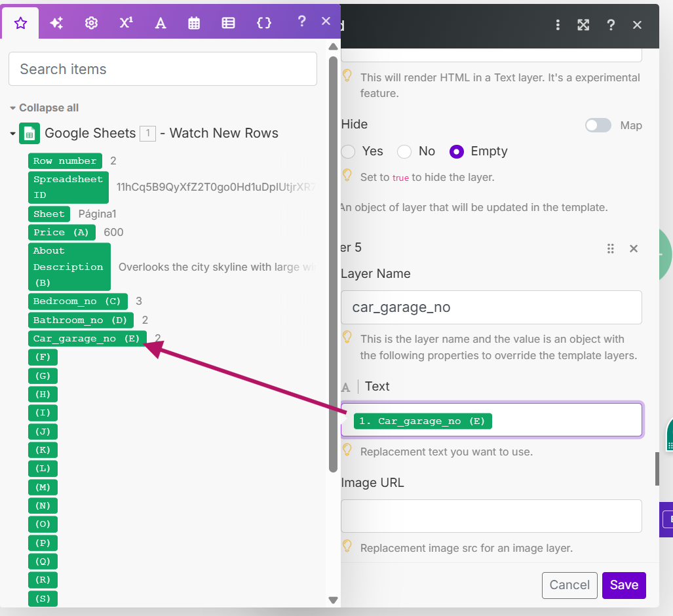This screenshot has height=616, width=673.
Task: Open the AI sparkle functions tab
Action: point(56,23)
